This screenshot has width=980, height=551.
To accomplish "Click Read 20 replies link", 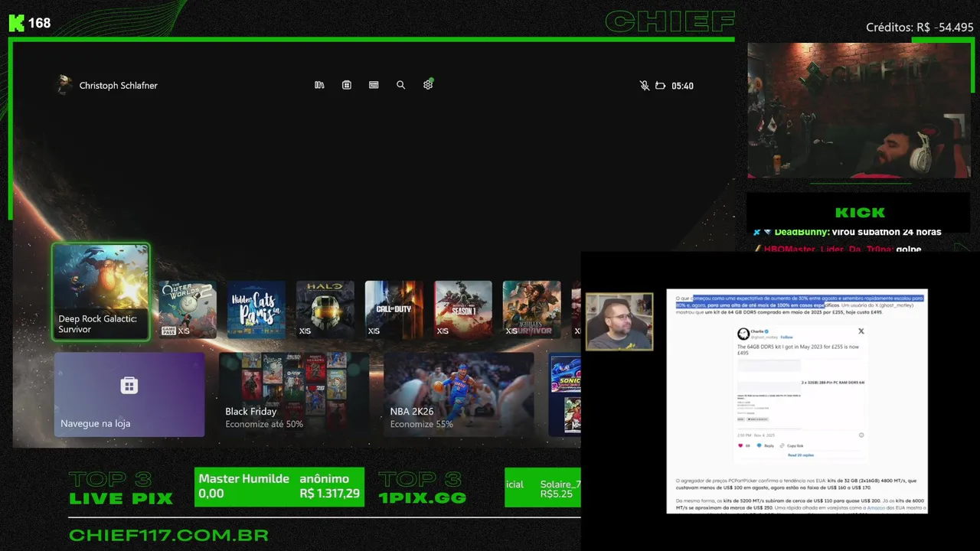I will [x=800, y=455].
